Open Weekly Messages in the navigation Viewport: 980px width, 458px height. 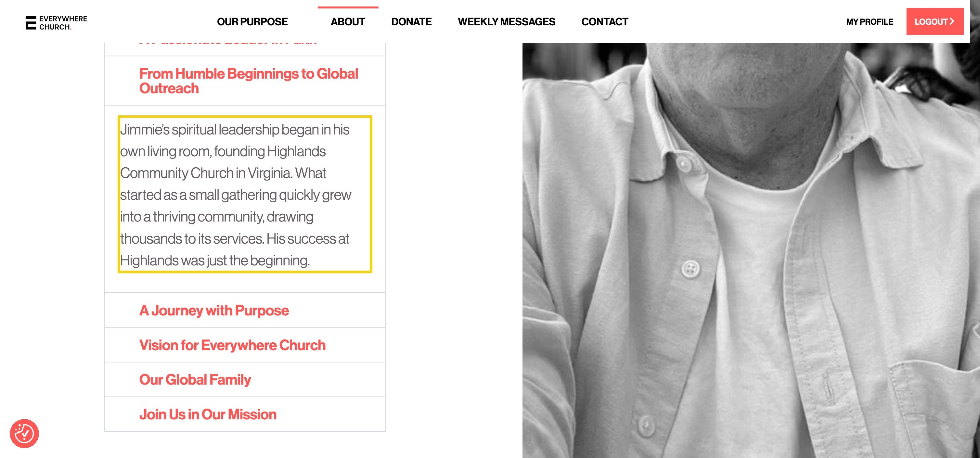(x=506, y=22)
